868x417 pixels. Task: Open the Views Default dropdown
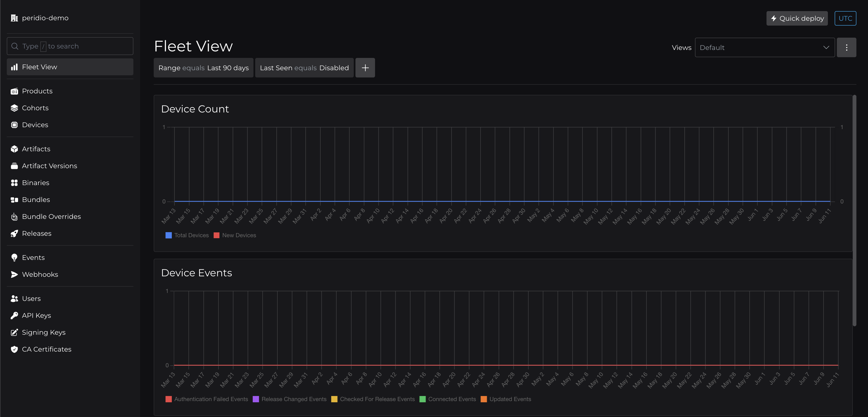pyautogui.click(x=764, y=48)
